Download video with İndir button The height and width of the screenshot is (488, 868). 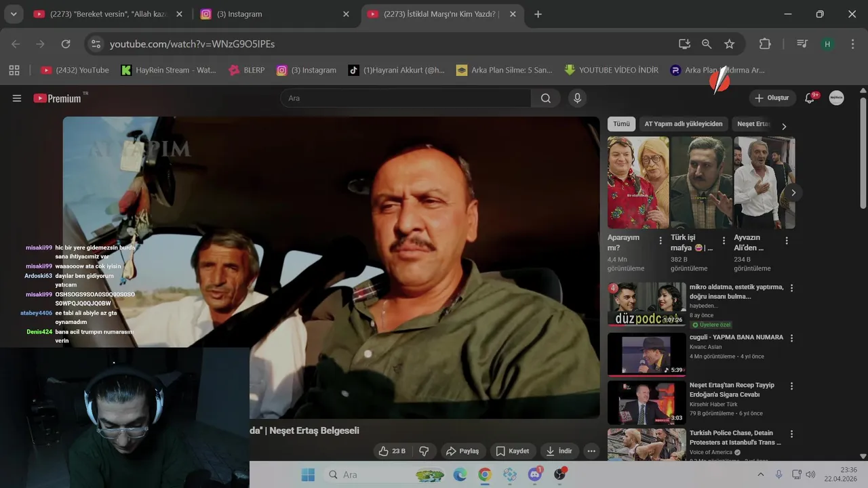pyautogui.click(x=559, y=451)
